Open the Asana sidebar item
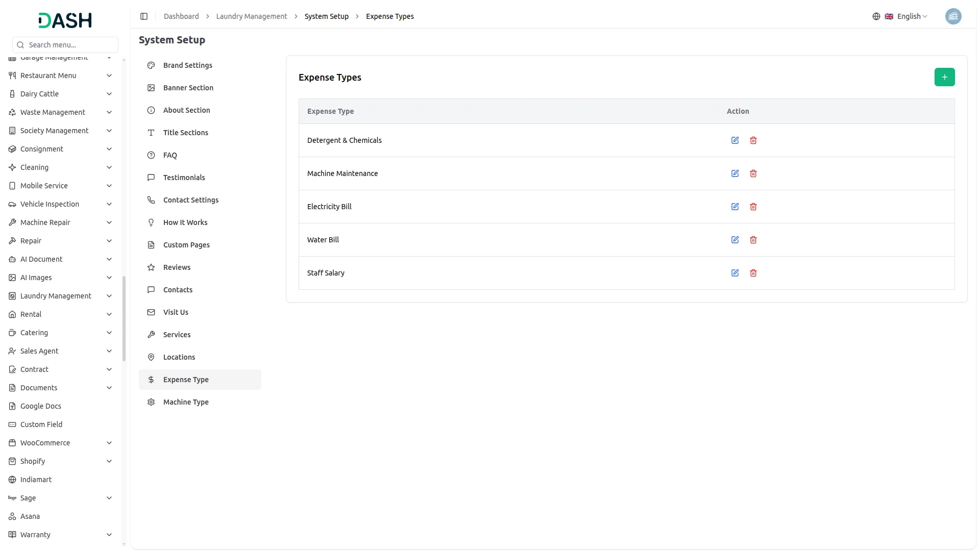980x551 pixels. (x=61, y=516)
